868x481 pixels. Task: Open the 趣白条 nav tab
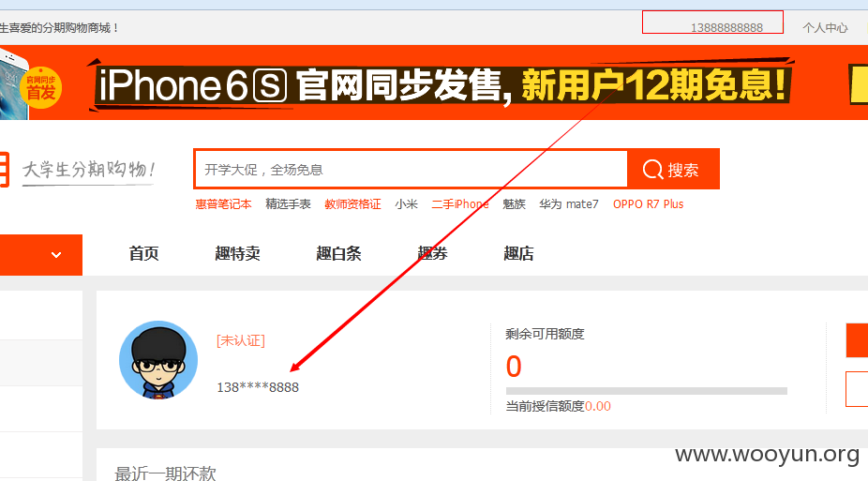(338, 253)
